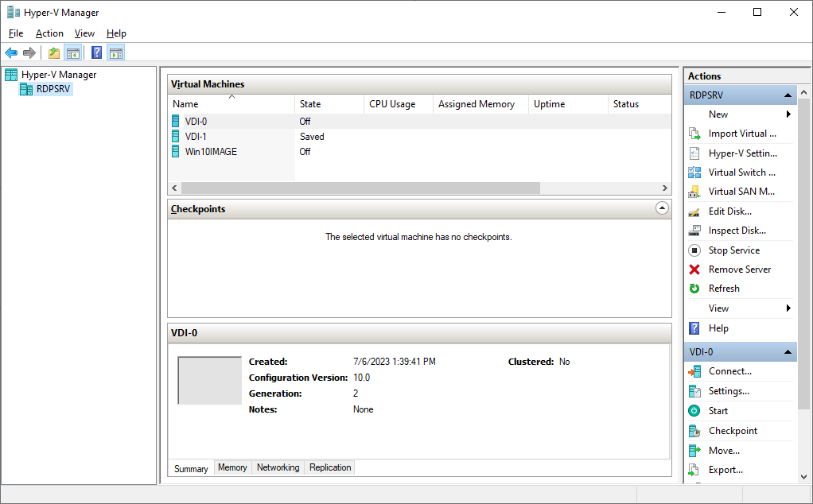Click the Import Virtual Machine icon
Viewport: 813px width, 504px height.
coord(694,134)
